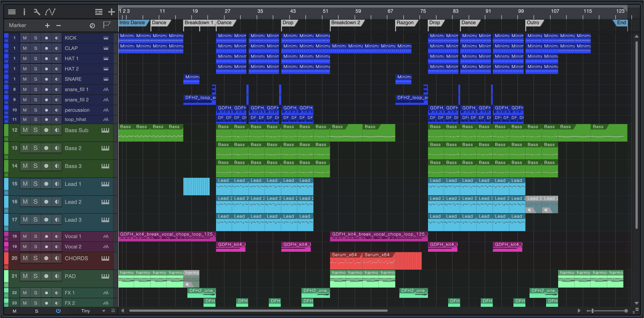Viewport: 644px width, 318px height.
Task: Click the global Solo S button
Action: [36, 311]
